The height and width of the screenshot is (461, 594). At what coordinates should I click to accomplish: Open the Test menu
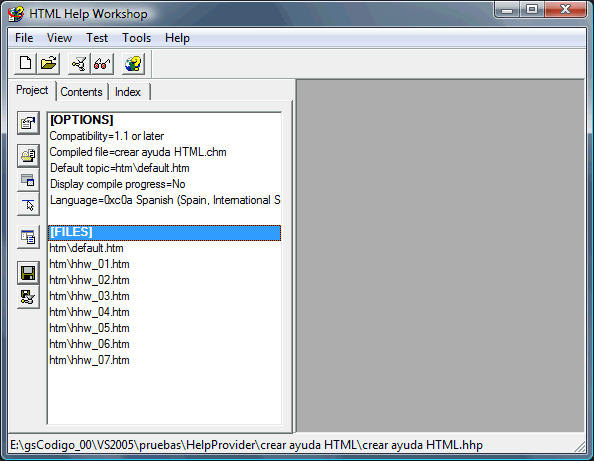[97, 38]
